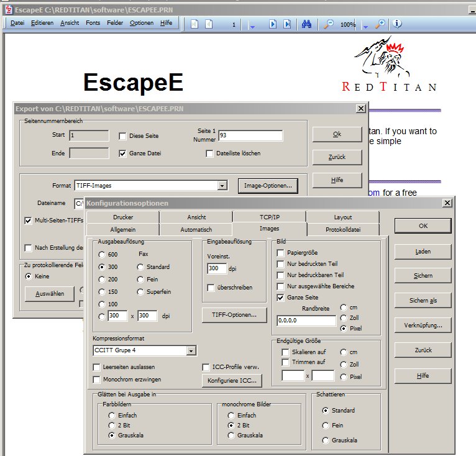
Task: Enable Nur bedruckten Teil checkbox
Action: pos(280,264)
